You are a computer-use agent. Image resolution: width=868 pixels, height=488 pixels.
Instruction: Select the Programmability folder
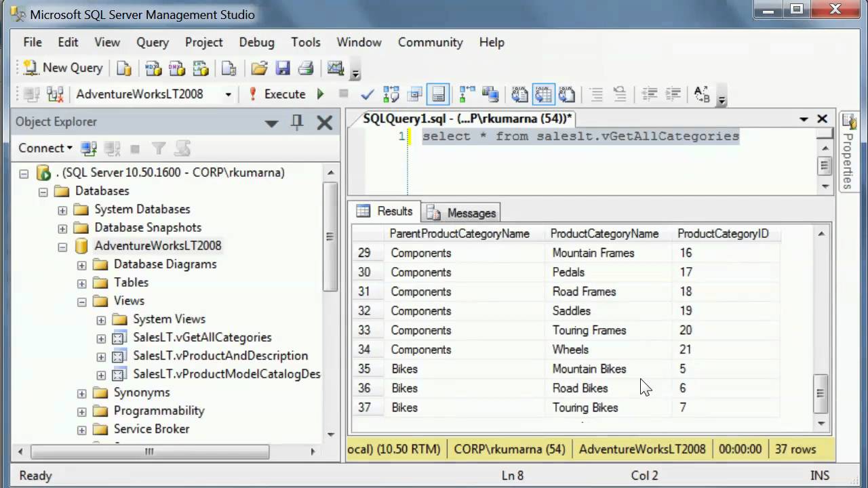[159, 411]
